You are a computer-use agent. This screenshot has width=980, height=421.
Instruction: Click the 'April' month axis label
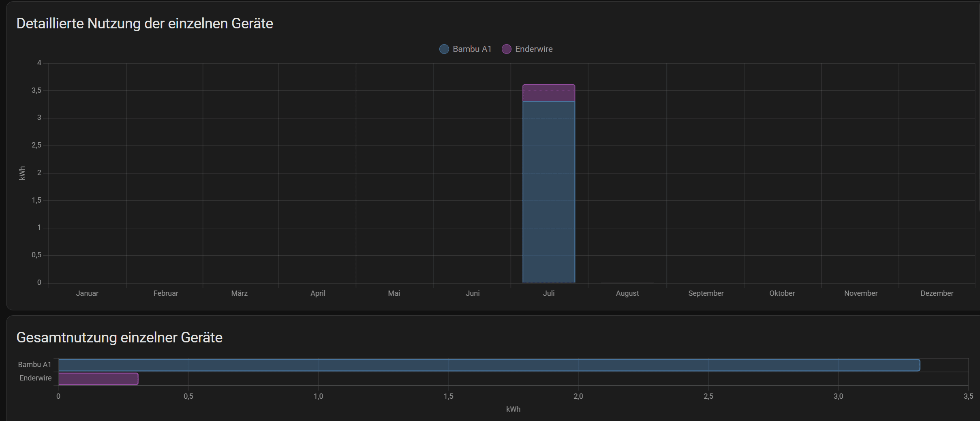click(318, 293)
